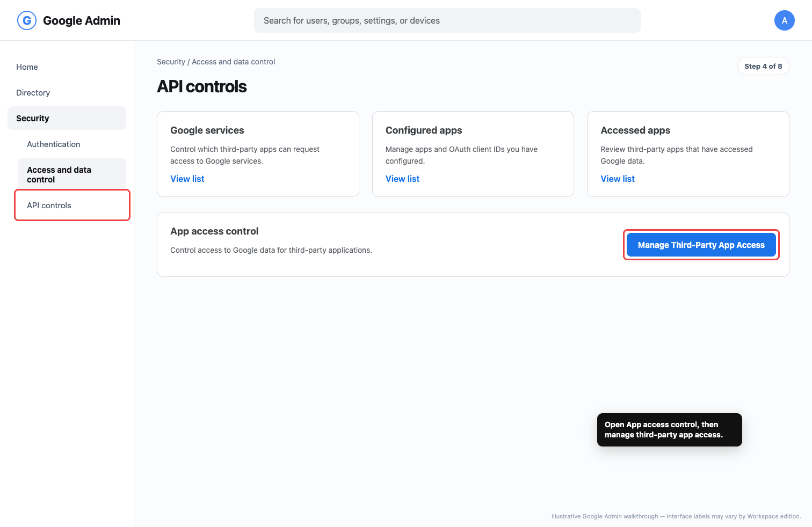The height and width of the screenshot is (527, 812).
Task: Open the account avatar labeled A
Action: 784,20
